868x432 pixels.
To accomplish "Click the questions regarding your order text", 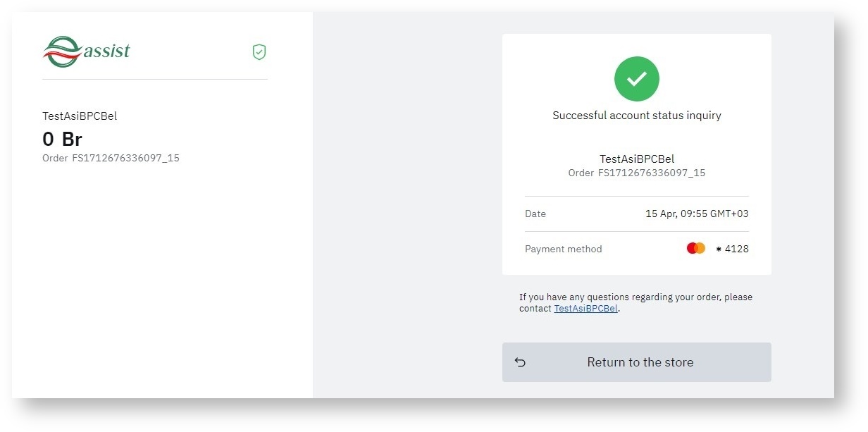I will point(635,297).
